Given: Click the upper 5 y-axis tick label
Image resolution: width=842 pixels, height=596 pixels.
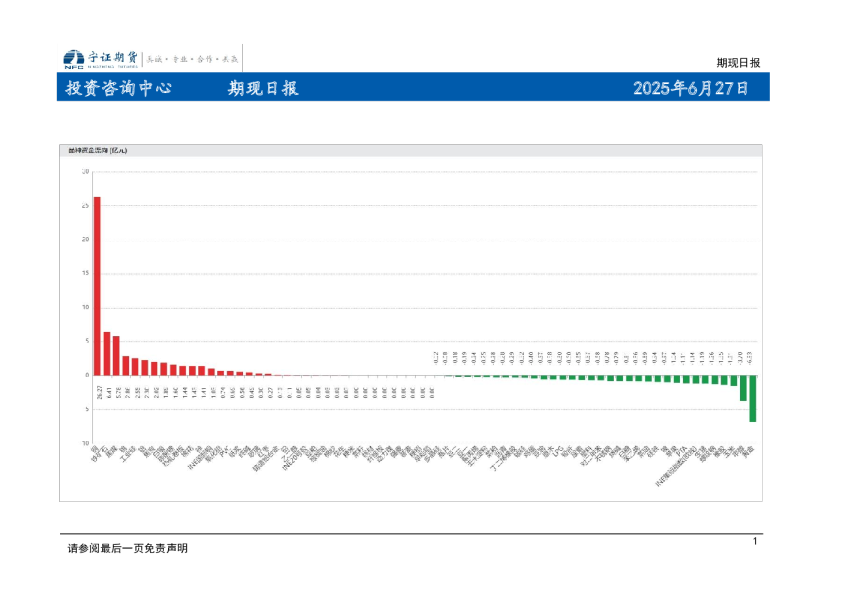Looking at the screenshot, I should click(87, 341).
